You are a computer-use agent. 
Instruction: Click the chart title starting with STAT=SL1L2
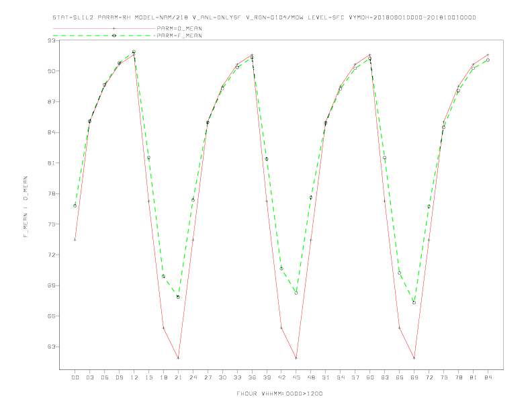coord(264,17)
